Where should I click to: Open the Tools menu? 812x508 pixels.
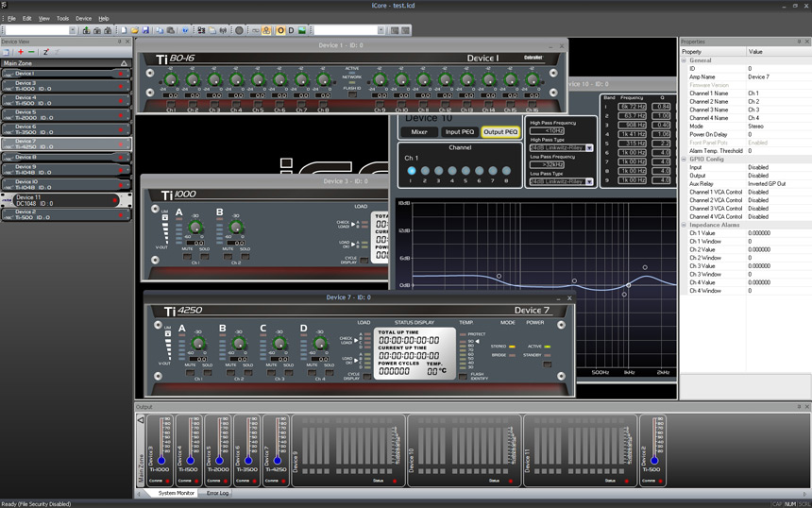coord(62,18)
